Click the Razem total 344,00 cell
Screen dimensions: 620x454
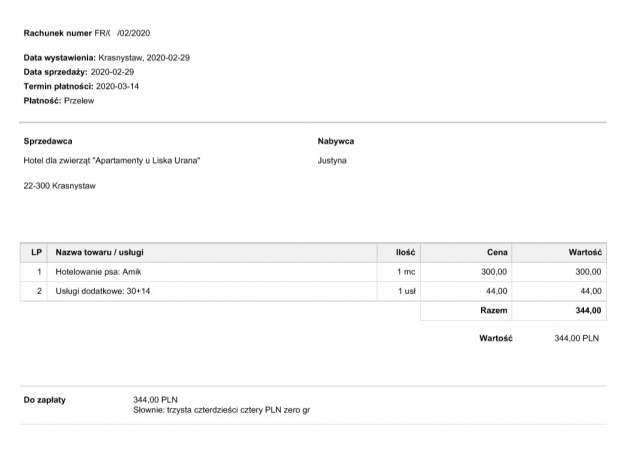click(559, 310)
